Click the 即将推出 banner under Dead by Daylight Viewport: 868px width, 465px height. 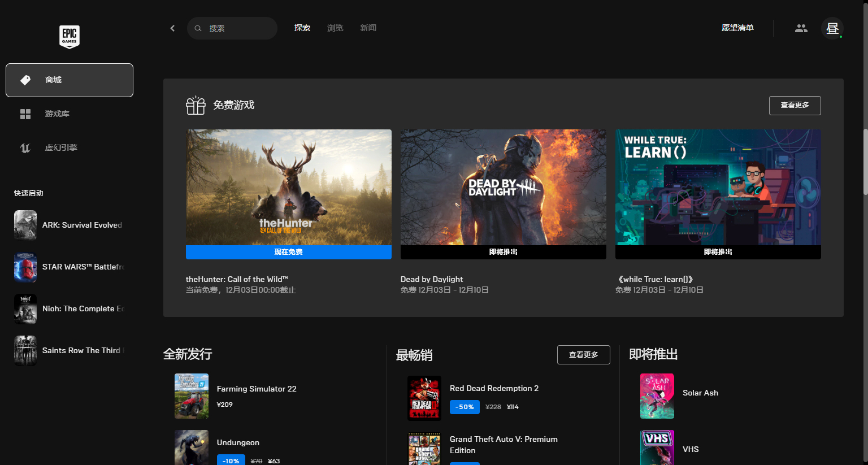point(504,252)
